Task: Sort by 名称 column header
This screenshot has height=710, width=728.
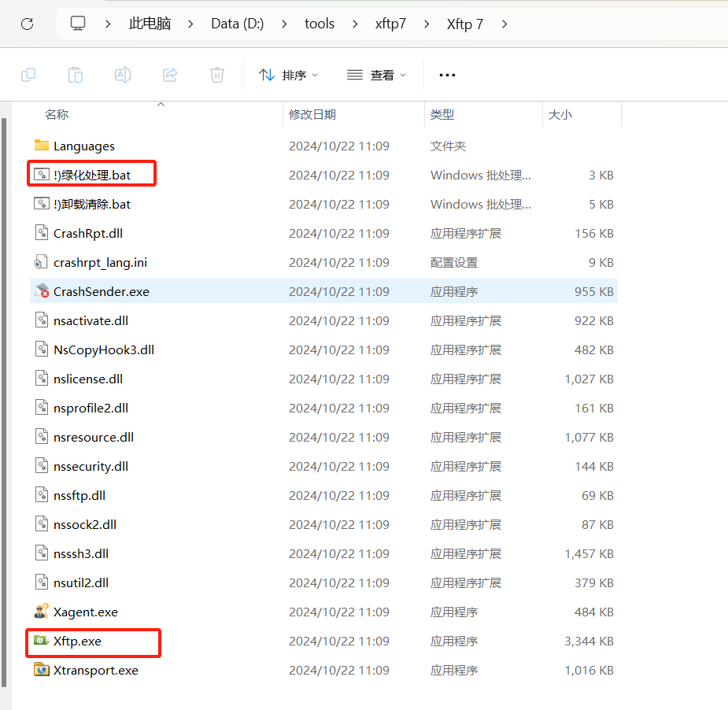Action: (x=57, y=114)
